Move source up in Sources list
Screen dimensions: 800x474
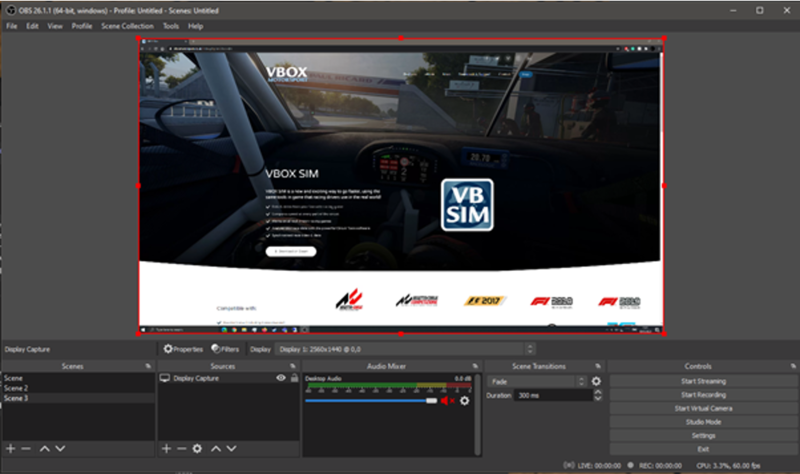point(216,448)
